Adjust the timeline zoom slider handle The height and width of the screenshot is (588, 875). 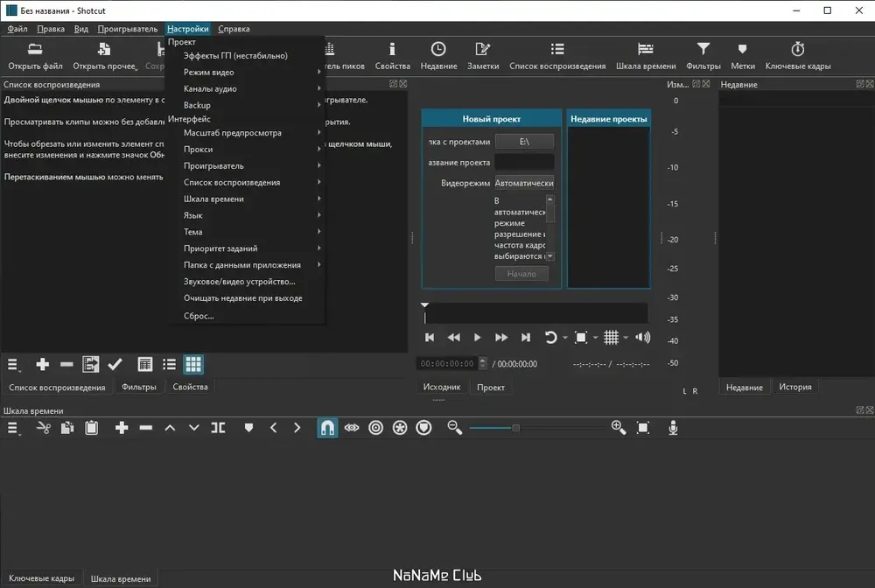[x=515, y=428]
